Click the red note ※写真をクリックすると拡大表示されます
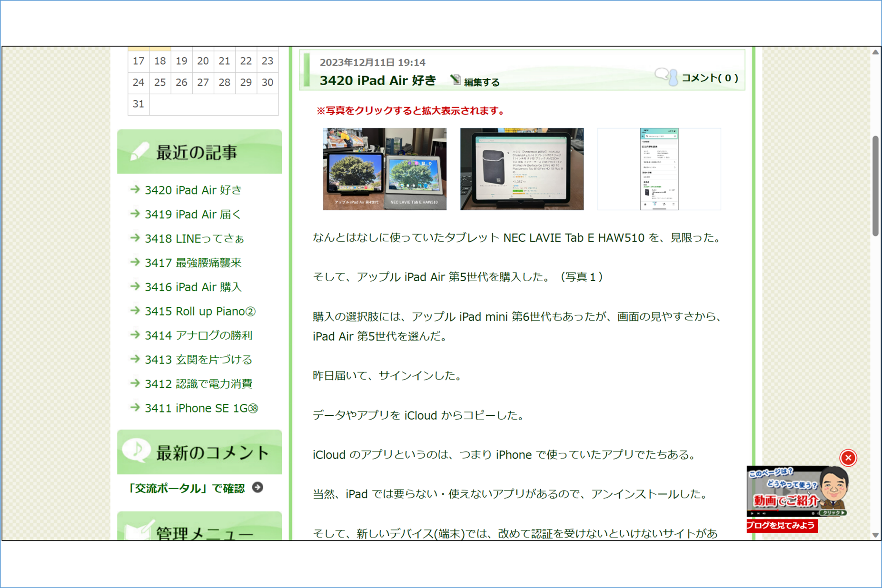 (411, 110)
